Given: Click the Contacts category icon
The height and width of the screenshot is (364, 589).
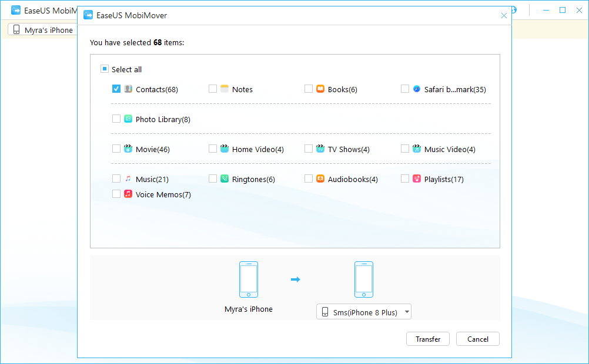Looking at the screenshot, I should [x=128, y=89].
